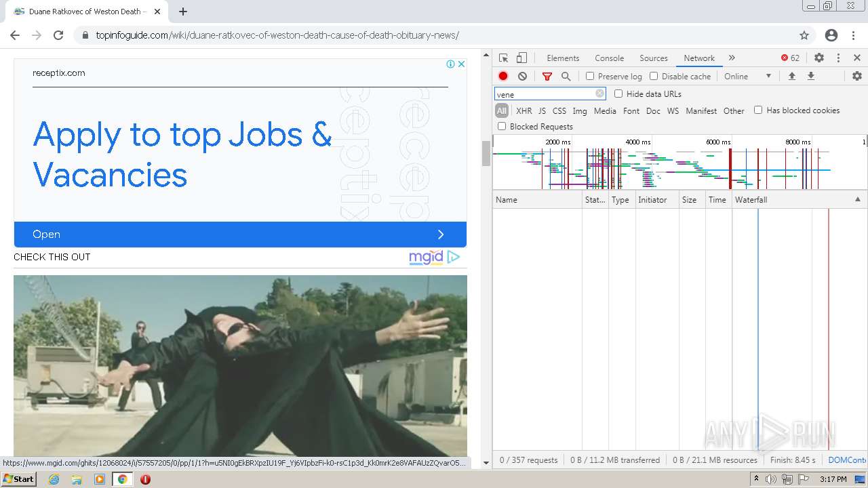This screenshot has height=488, width=868.
Task: Import HAR file with upload arrow
Action: click(791, 77)
